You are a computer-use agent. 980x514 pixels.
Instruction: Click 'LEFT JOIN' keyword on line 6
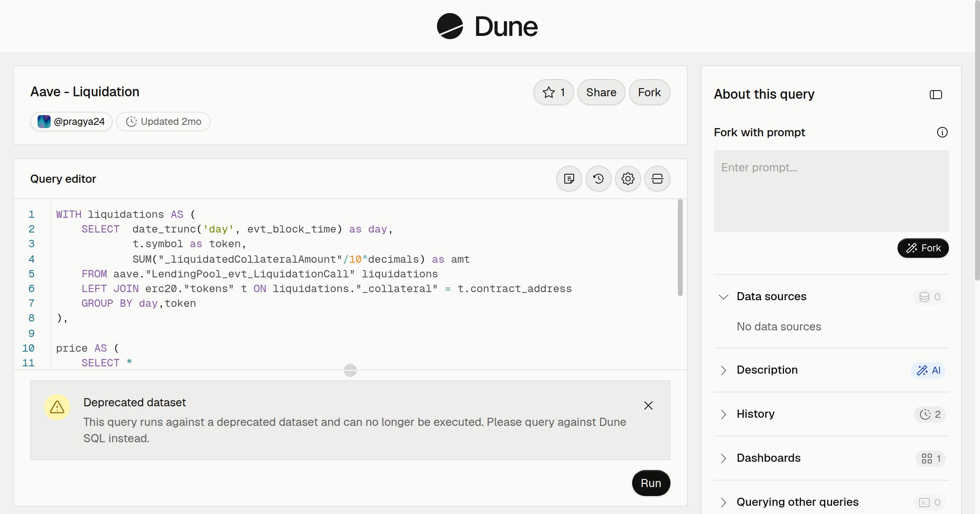[x=110, y=289]
